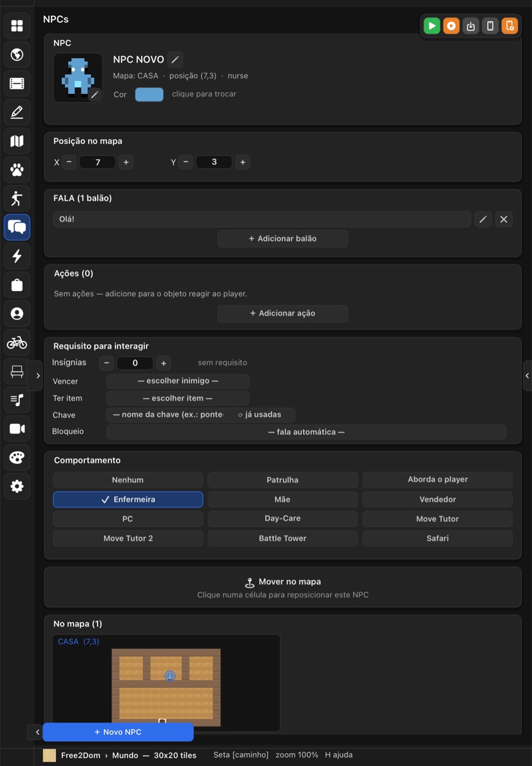This screenshot has height=766, width=532.
Task: Open the 'escolher item' dropdown
Action: (177, 398)
